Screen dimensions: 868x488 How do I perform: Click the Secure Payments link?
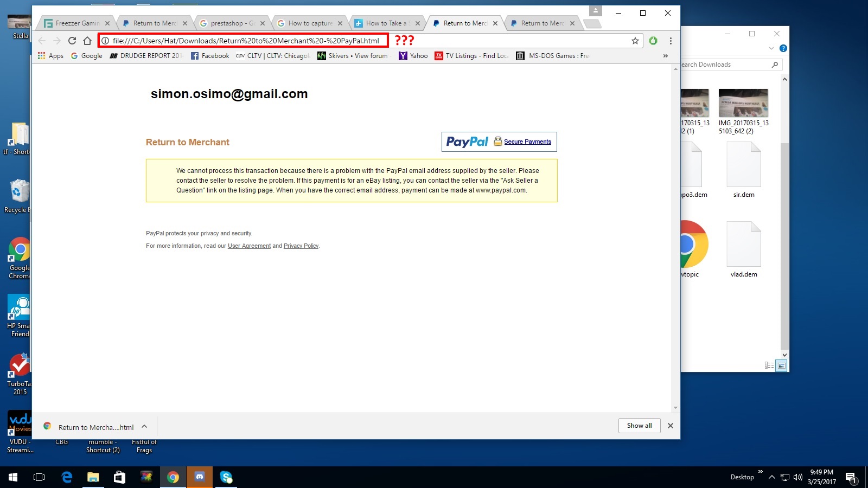point(527,142)
